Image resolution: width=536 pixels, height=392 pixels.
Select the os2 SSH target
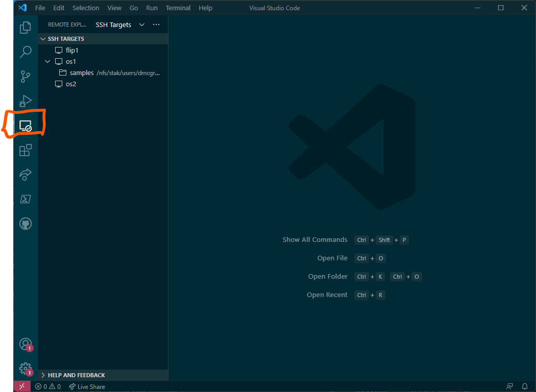[103, 84]
